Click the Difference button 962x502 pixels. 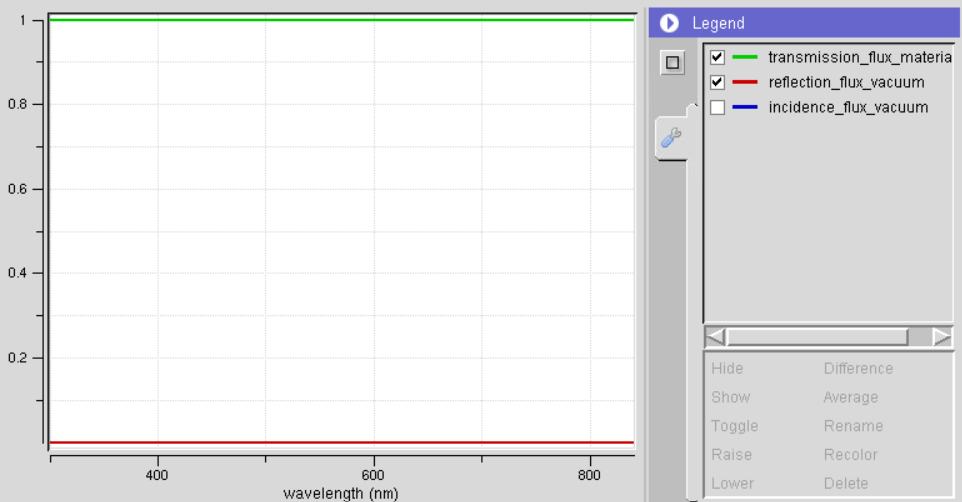tap(858, 368)
